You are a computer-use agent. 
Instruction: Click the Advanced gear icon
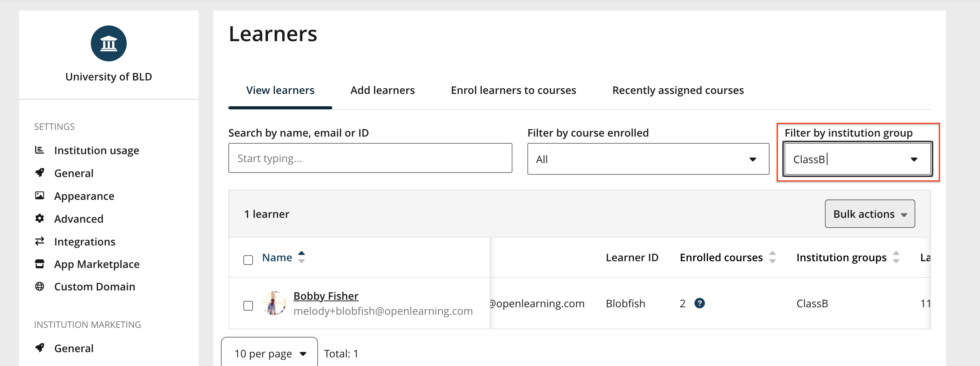pyautogui.click(x=40, y=219)
